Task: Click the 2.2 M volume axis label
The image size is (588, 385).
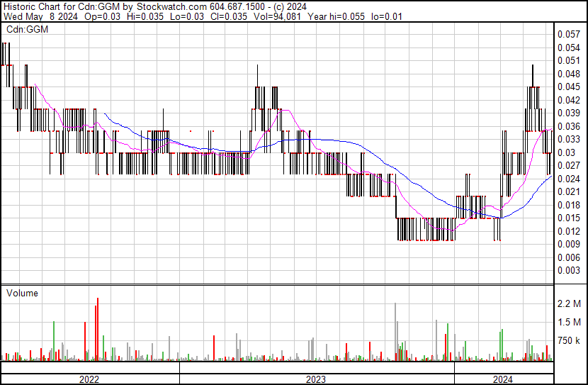Action: point(568,303)
